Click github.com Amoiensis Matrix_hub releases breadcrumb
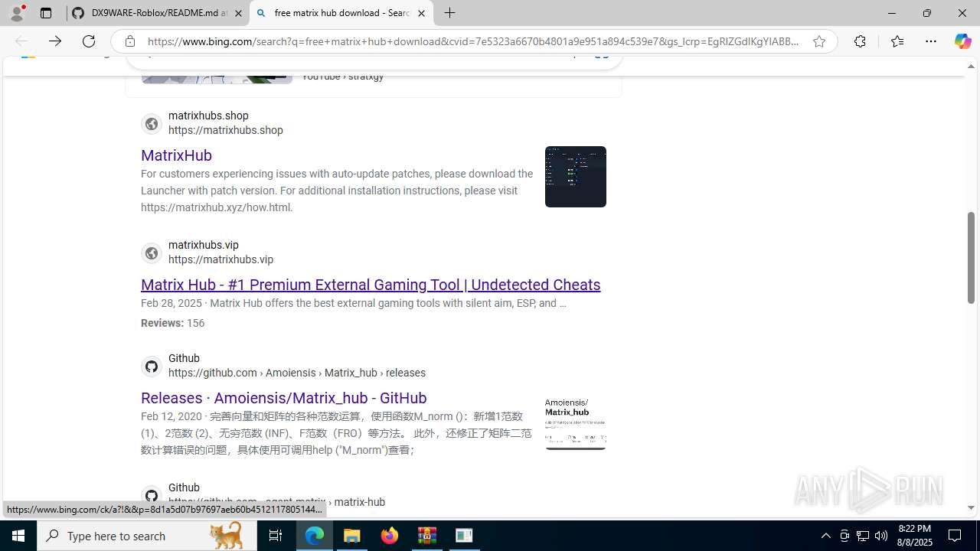The height and width of the screenshot is (551, 980). (x=297, y=373)
